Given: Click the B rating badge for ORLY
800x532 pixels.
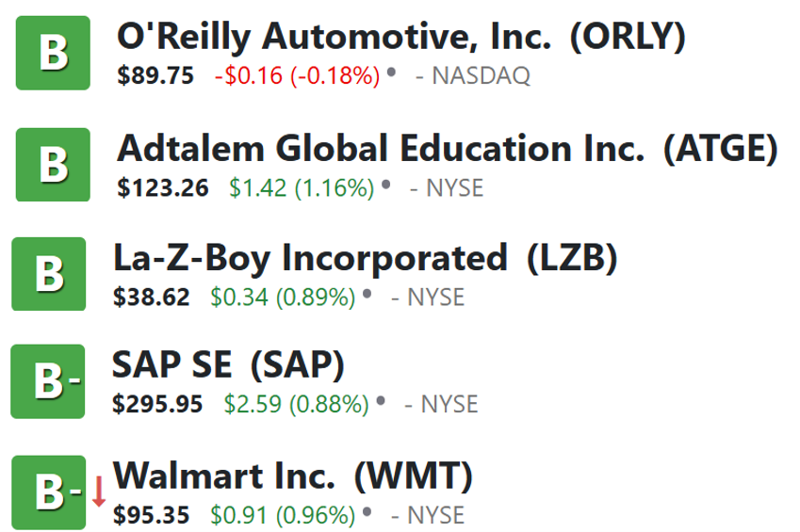Looking at the screenshot, I should click(53, 53).
